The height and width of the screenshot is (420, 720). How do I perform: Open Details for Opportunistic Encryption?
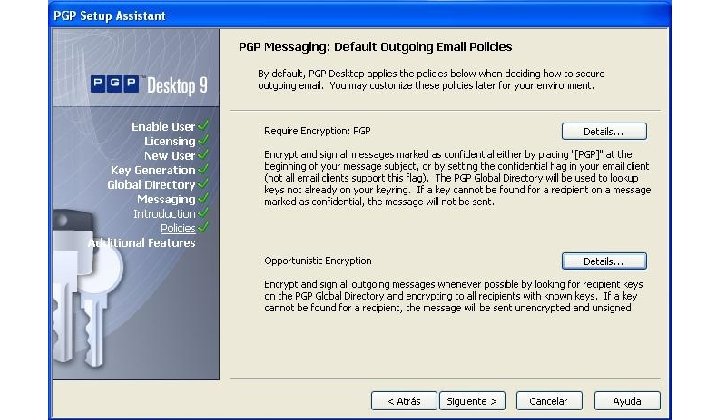pos(604,261)
